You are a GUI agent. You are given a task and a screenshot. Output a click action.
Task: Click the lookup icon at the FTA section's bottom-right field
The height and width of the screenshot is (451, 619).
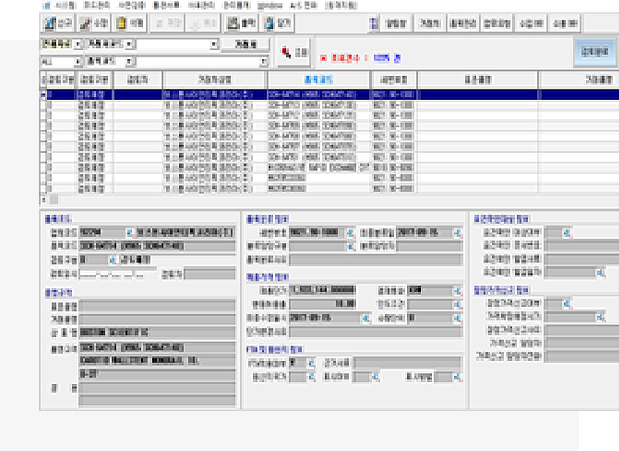click(458, 377)
